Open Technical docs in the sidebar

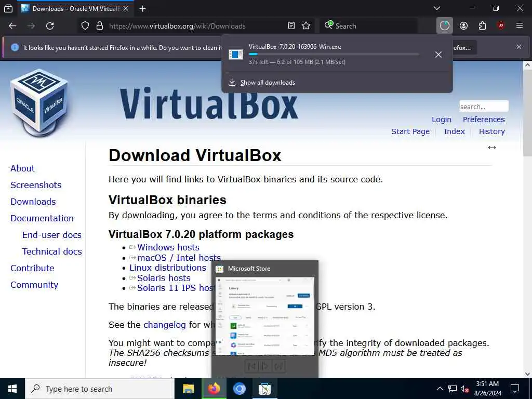tap(52, 251)
